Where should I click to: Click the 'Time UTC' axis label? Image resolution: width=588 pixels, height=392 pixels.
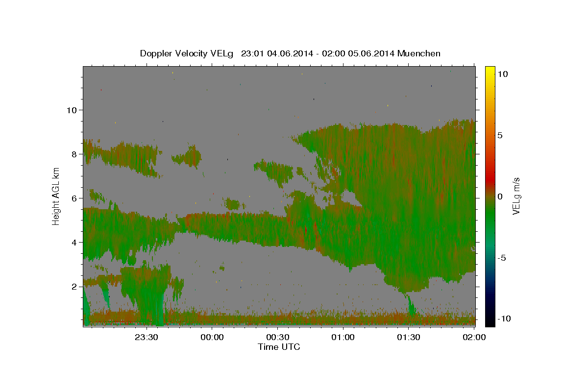[279, 347]
